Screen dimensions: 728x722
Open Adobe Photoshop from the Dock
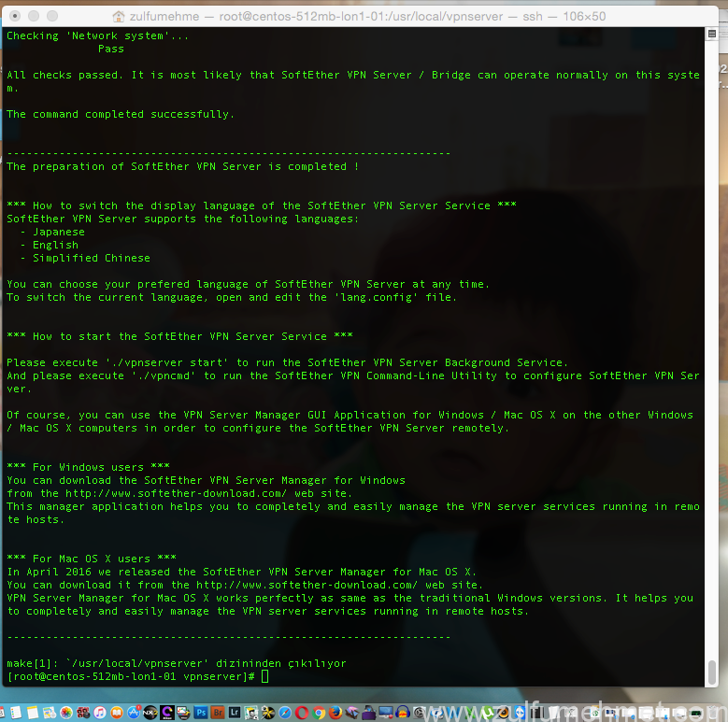coord(201,713)
